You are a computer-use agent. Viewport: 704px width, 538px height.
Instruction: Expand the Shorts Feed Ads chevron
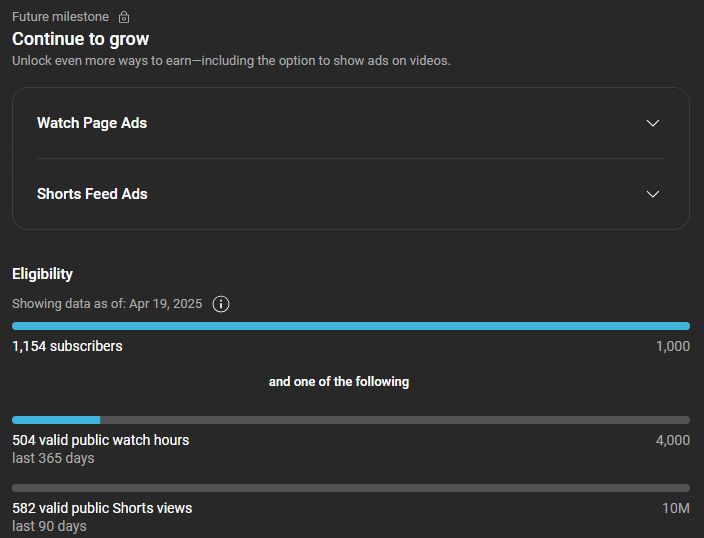coord(653,194)
